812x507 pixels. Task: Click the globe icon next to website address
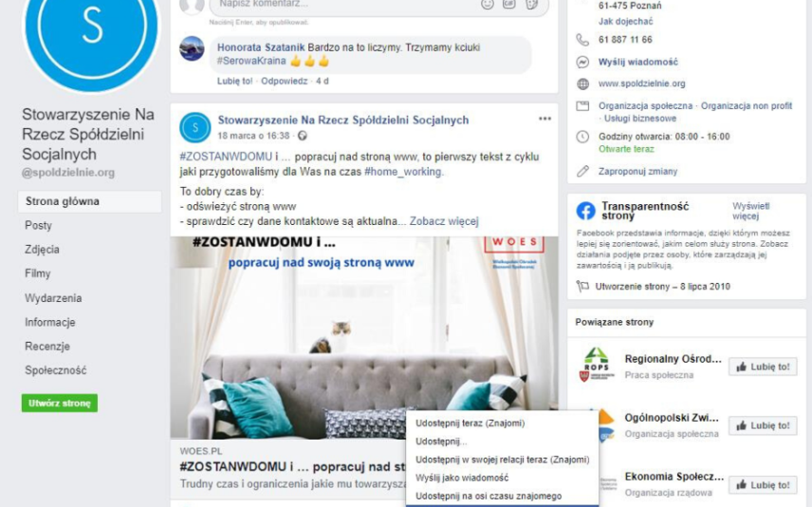[x=582, y=84]
